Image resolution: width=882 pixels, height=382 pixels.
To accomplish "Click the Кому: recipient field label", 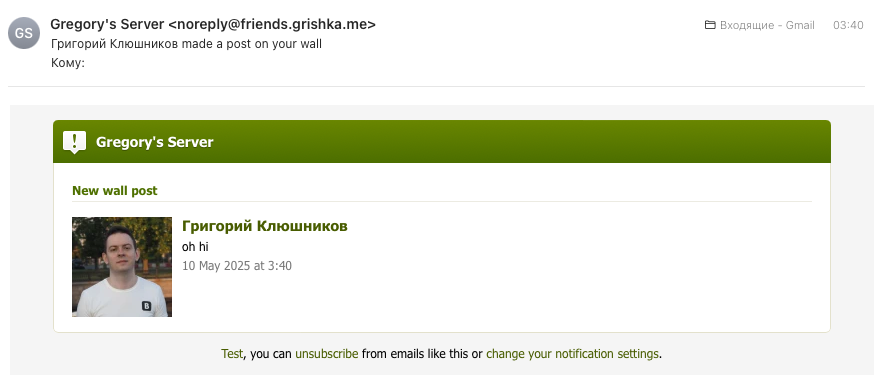I will (68, 62).
